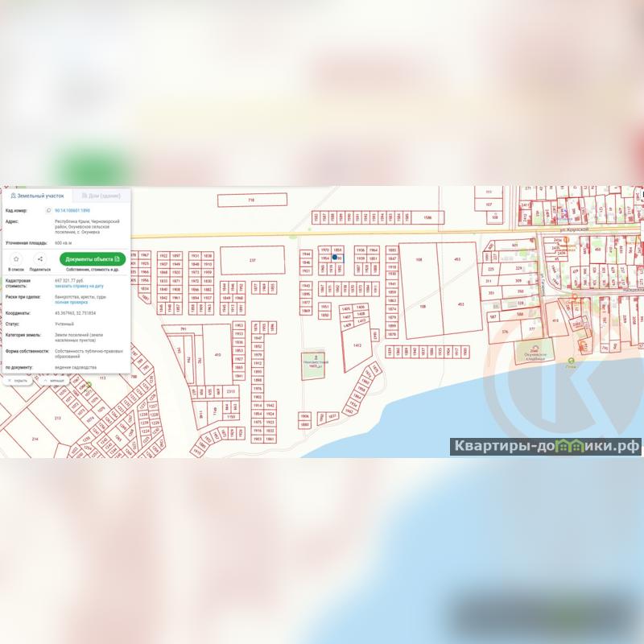Click the copy icon beside cadastral number
This screenshot has width=644, height=644.
pyautogui.click(x=47, y=210)
